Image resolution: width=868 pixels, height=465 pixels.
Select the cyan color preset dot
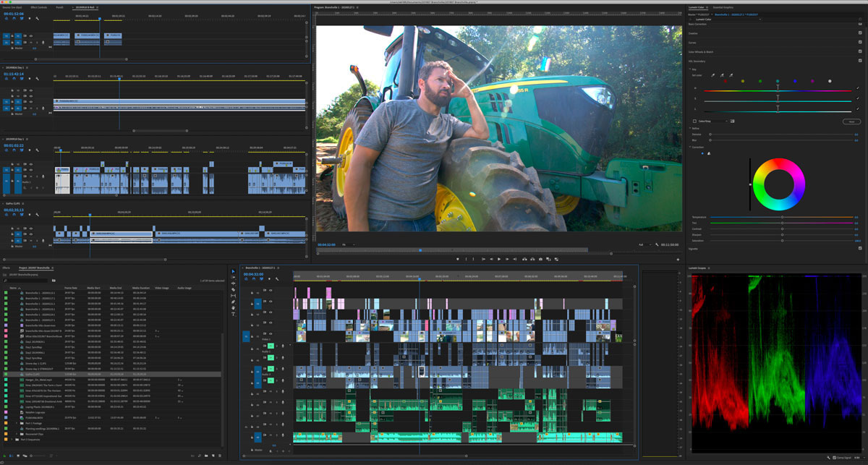click(x=778, y=81)
